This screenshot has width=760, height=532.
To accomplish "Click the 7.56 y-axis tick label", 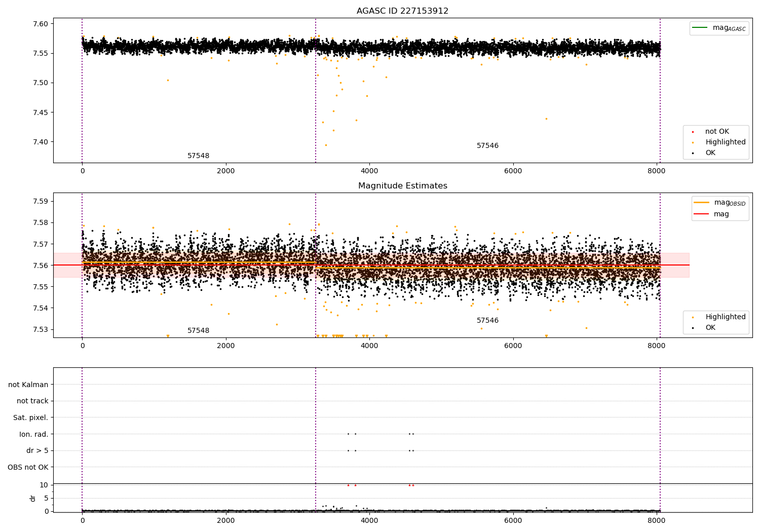I will pyautogui.click(x=41, y=265).
